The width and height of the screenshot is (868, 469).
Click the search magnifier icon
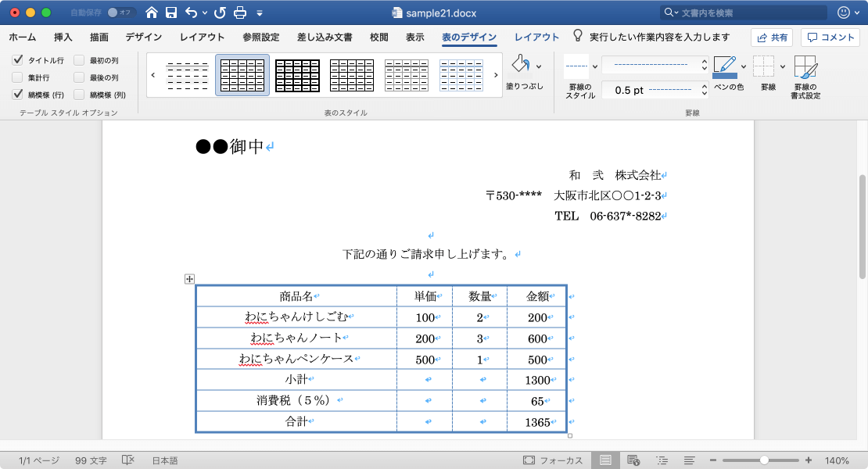click(669, 13)
